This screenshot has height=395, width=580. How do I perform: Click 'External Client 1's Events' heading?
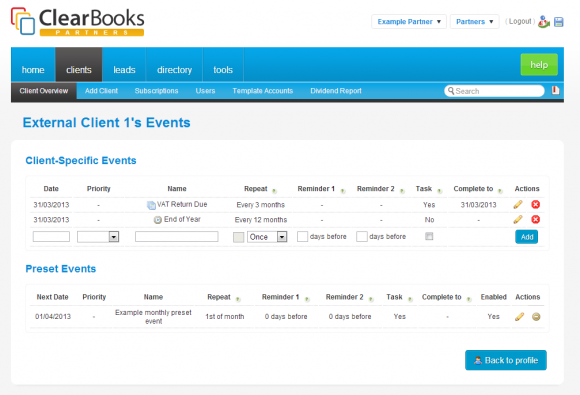tap(107, 122)
